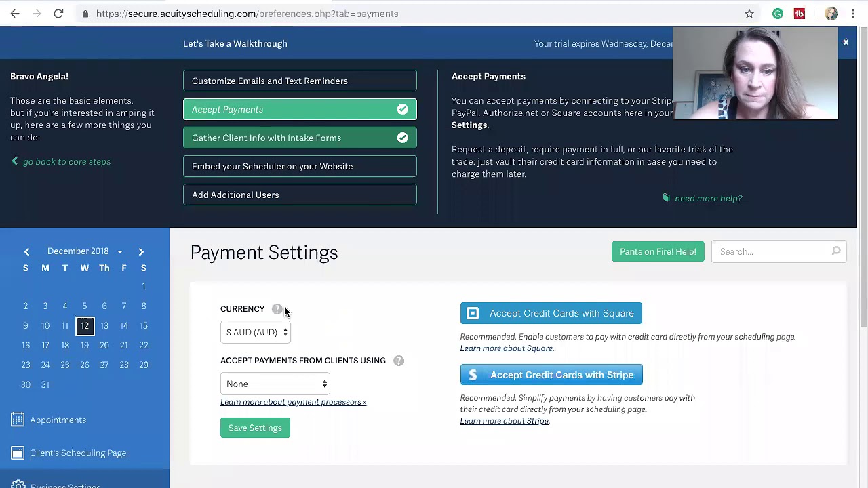
Task: Click go back to core steps link
Action: pyautogui.click(x=61, y=161)
